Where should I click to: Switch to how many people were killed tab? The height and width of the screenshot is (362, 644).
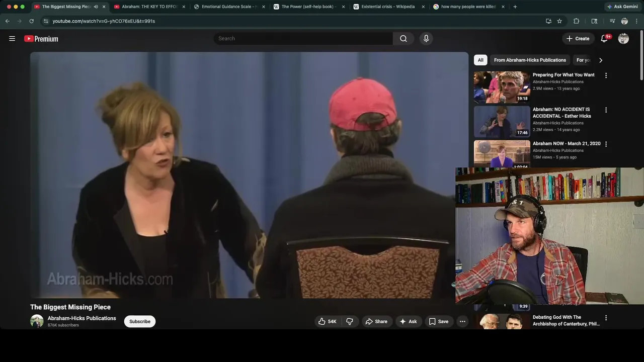tap(468, 7)
